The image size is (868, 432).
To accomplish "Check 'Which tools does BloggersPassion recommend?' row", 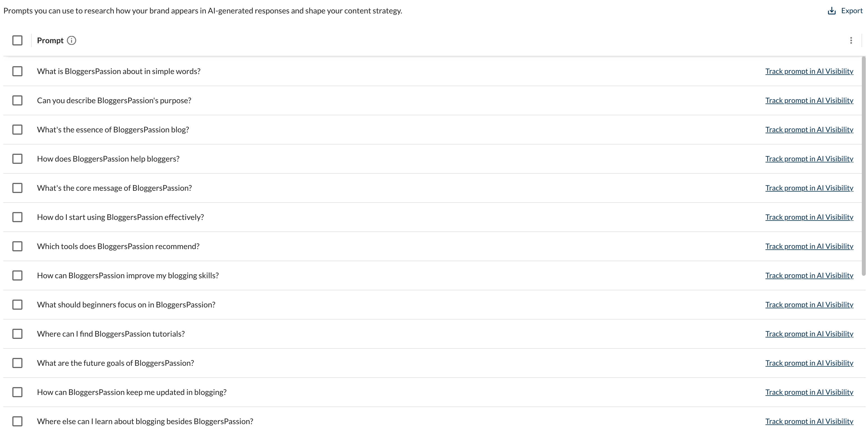I will point(17,246).
